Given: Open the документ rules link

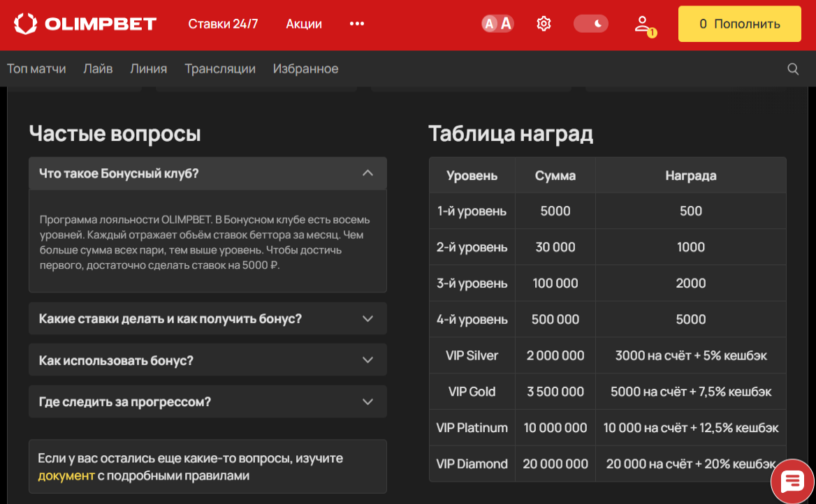Looking at the screenshot, I should tap(66, 475).
